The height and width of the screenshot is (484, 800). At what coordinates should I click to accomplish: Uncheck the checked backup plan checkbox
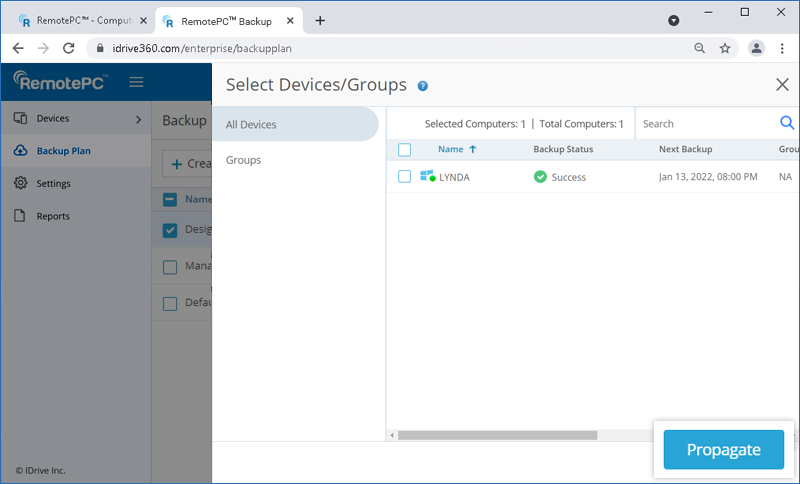(x=170, y=230)
